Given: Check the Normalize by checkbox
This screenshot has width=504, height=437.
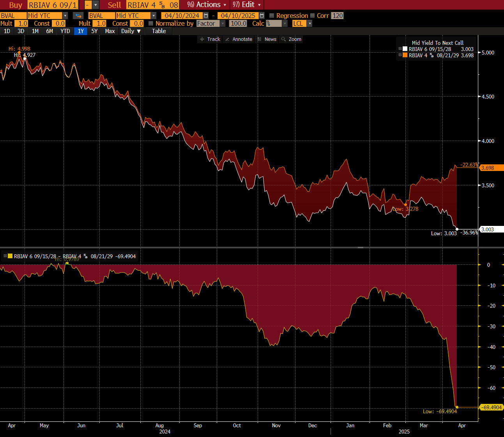Looking at the screenshot, I should (151, 23).
